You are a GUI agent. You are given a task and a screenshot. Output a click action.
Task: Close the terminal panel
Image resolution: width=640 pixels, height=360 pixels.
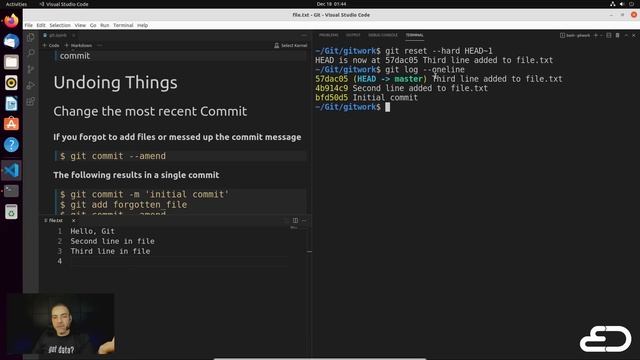pos(634,36)
